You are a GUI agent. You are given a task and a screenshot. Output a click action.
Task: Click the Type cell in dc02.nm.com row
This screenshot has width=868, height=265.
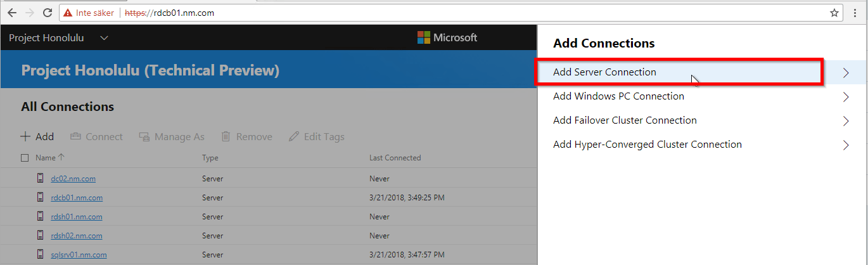(x=212, y=179)
